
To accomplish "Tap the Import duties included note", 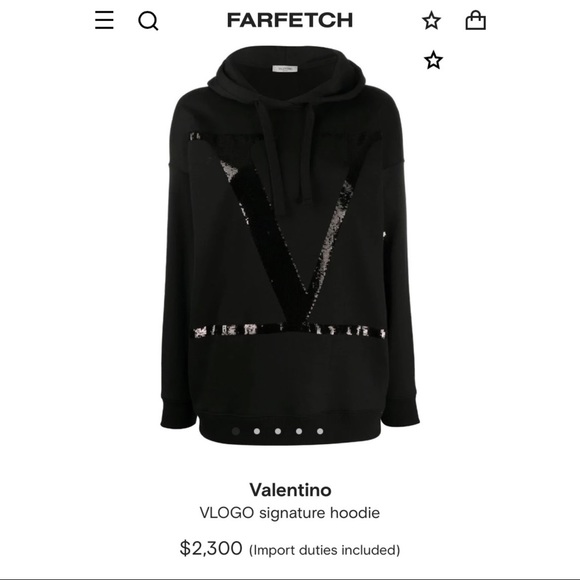I will (324, 550).
